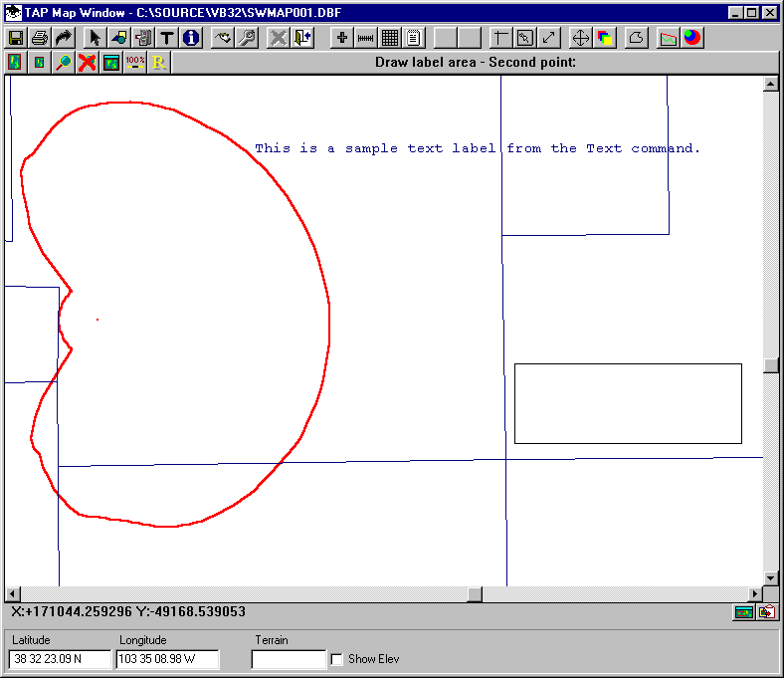Click the boxed pen edit icon
784x678 pixels.
coord(524,38)
